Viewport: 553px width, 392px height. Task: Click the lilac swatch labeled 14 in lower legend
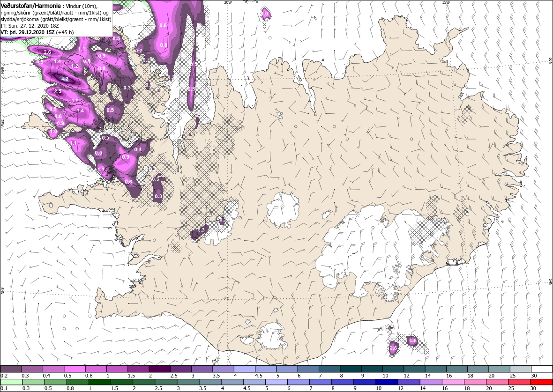[431, 382]
